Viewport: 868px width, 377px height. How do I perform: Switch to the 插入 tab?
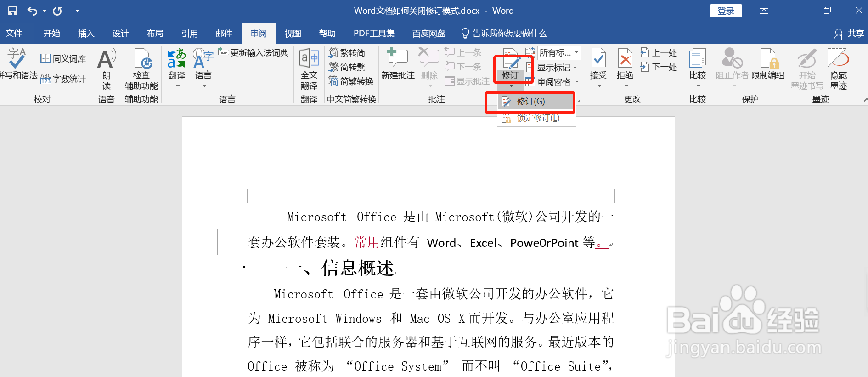point(86,34)
